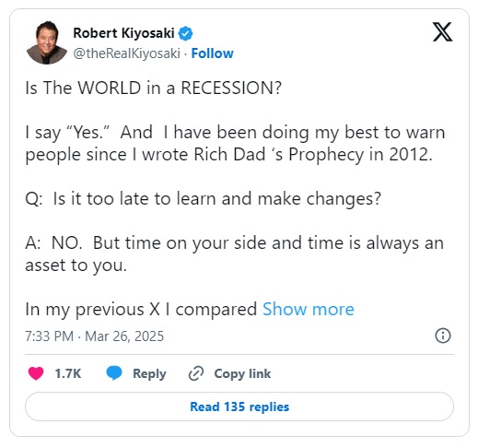Viewport: 478px width, 448px height.
Task: Click the Copy link text
Action: 242,374
